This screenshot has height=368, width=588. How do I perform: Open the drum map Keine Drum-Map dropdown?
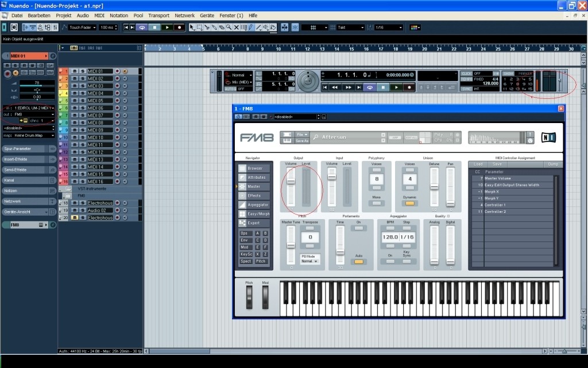coord(29,135)
